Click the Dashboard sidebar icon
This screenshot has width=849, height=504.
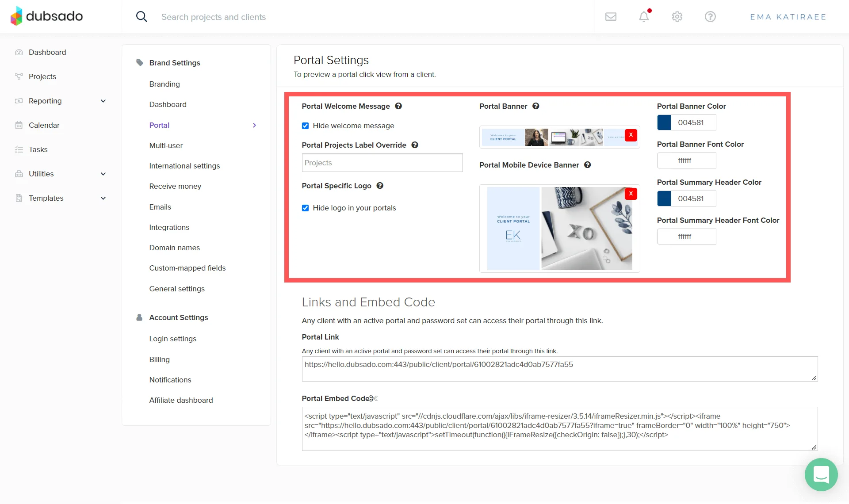point(19,52)
